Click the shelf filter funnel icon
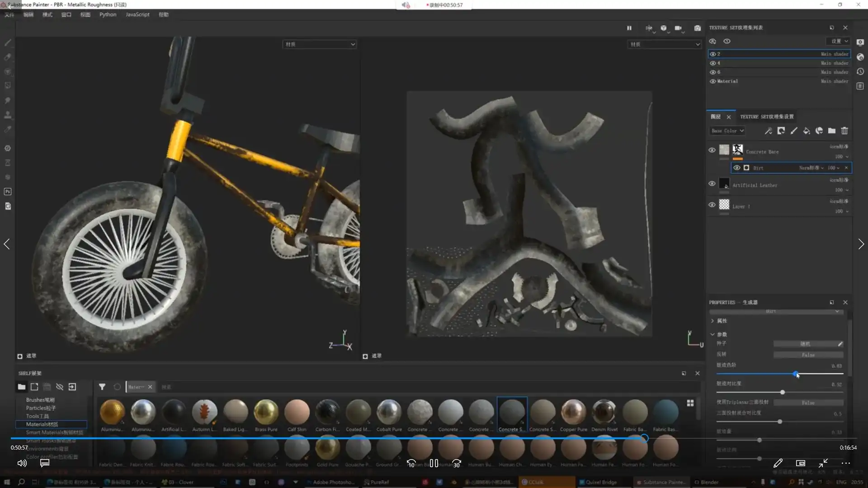This screenshot has width=868, height=488. pos(102,387)
